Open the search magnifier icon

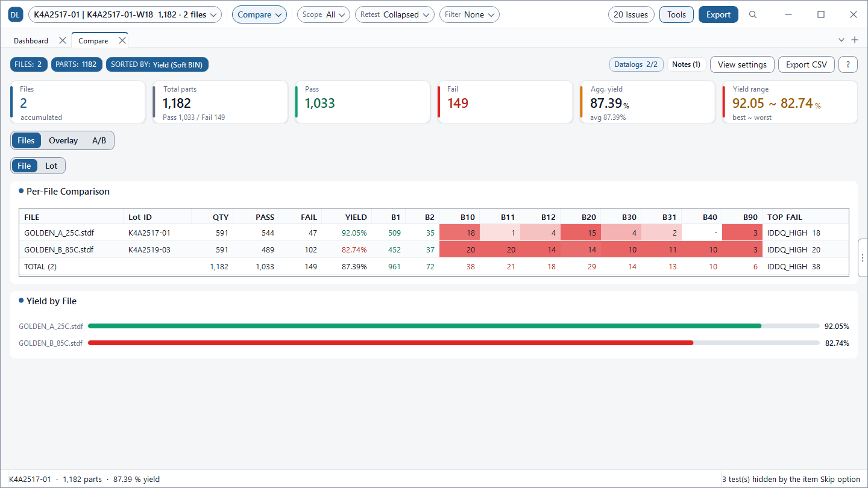pyautogui.click(x=753, y=15)
